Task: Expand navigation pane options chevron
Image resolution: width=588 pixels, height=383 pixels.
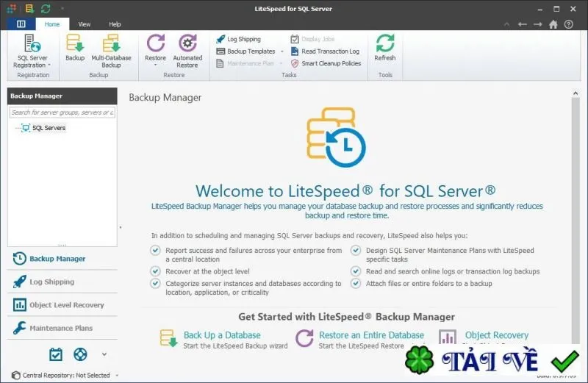Action: 104,354
